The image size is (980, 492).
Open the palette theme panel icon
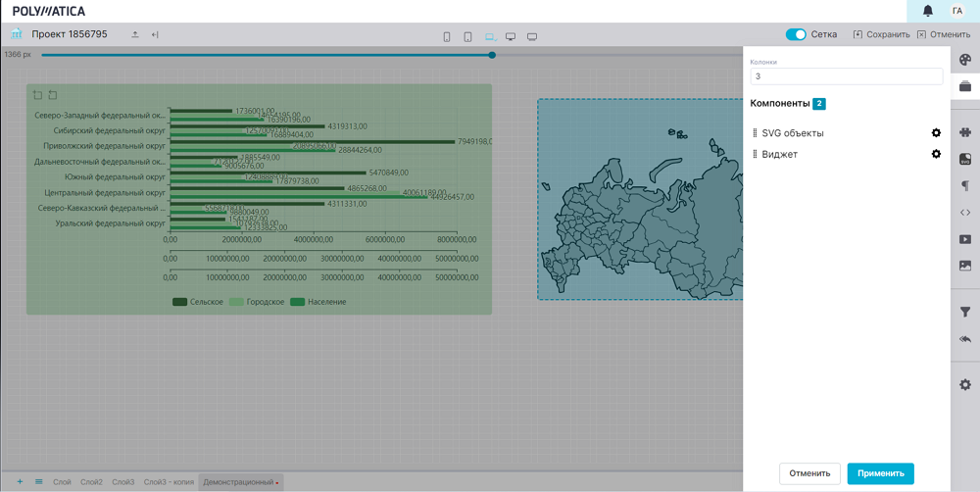click(965, 60)
